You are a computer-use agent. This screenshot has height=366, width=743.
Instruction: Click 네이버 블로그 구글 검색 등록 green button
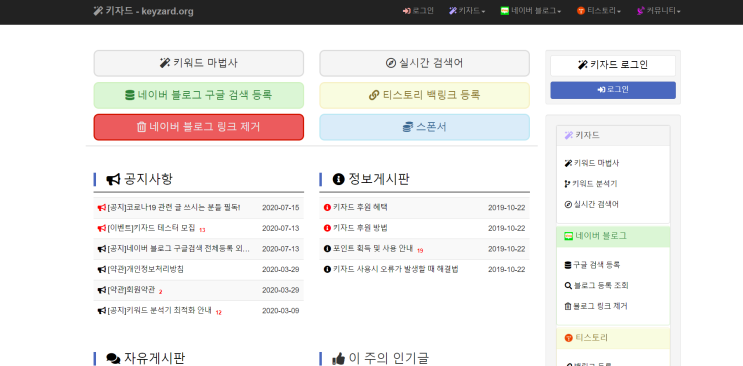[199, 95]
